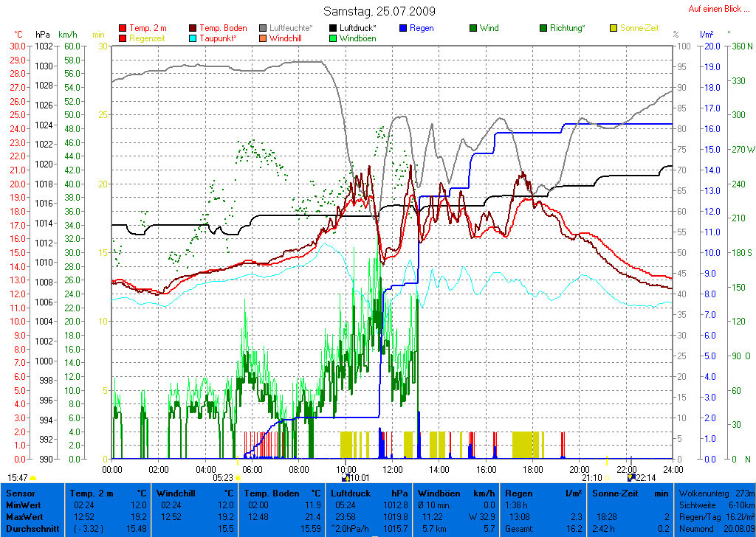This screenshot has width=756, height=537.
Task: Click the Richtung legend square
Action: click(544, 28)
